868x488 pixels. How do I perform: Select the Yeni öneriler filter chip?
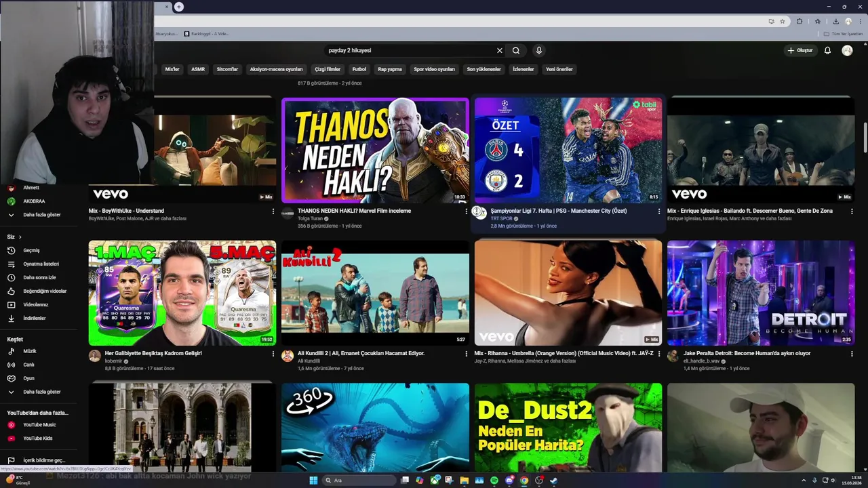[559, 69]
